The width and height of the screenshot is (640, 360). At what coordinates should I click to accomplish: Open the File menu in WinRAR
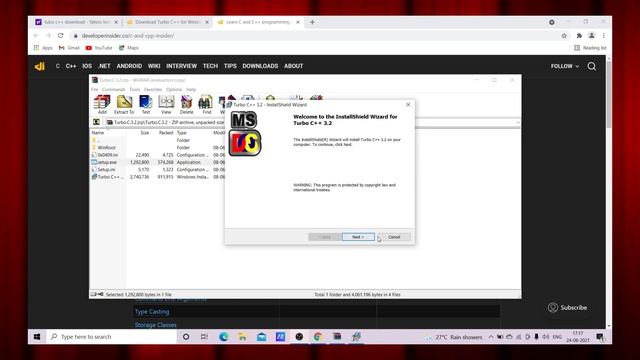(x=95, y=89)
